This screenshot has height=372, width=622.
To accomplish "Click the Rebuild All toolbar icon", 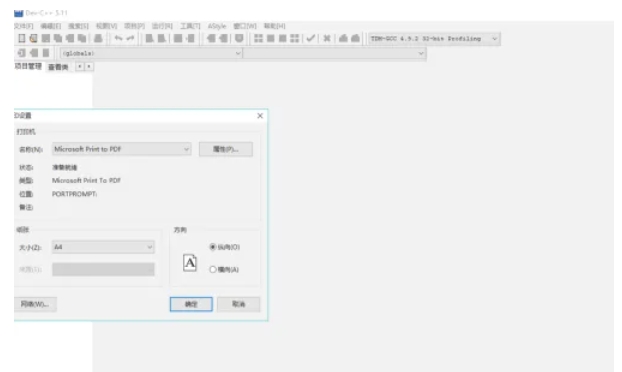I will coord(294,38).
